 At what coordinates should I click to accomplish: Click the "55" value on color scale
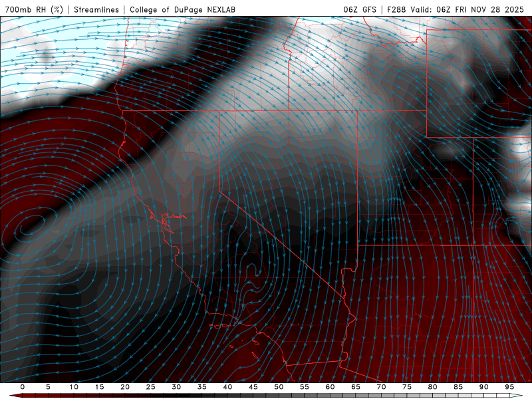(x=305, y=387)
